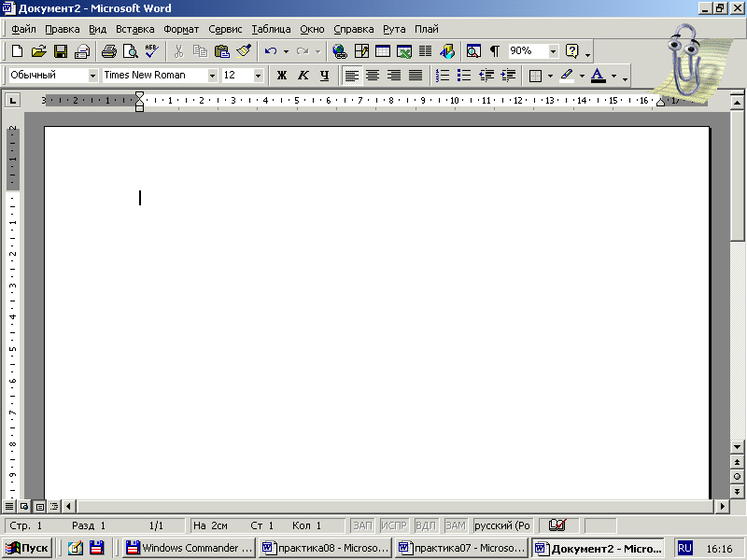The height and width of the screenshot is (560, 747).
Task: Toggle center text alignment
Action: [373, 76]
